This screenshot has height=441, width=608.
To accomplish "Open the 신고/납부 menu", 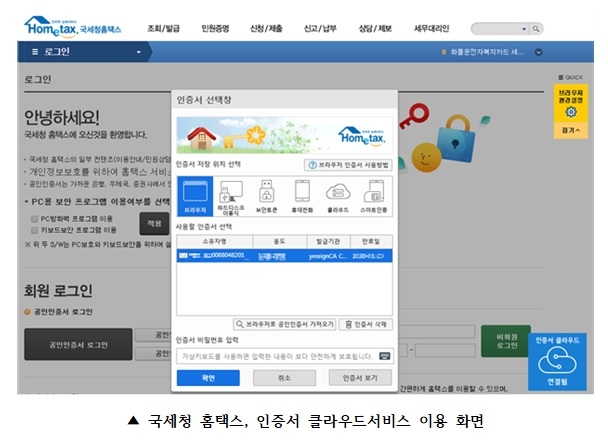I will (x=324, y=28).
